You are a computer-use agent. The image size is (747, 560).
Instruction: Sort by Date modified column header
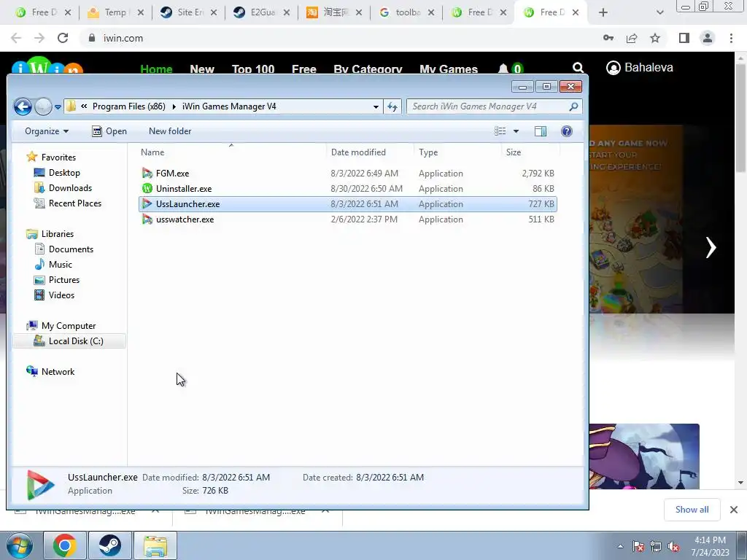(x=358, y=152)
